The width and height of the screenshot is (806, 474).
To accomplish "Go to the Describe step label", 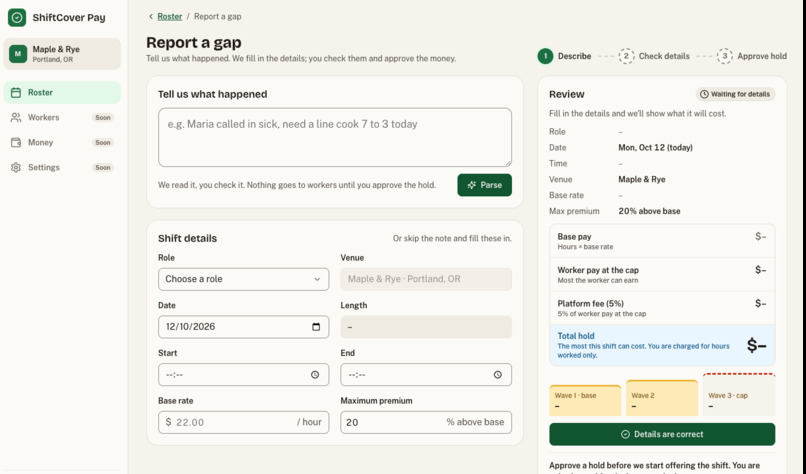I will [575, 56].
